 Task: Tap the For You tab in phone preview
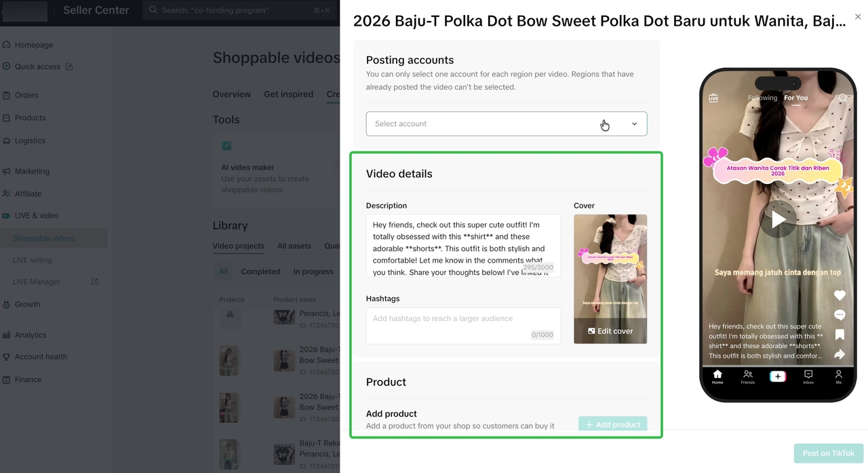click(x=796, y=98)
